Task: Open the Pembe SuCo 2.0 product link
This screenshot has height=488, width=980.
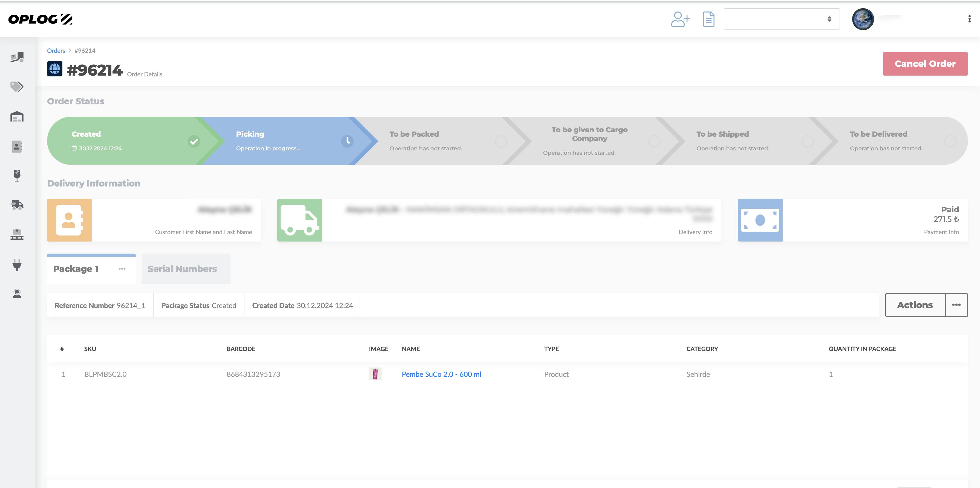Action: click(x=442, y=374)
